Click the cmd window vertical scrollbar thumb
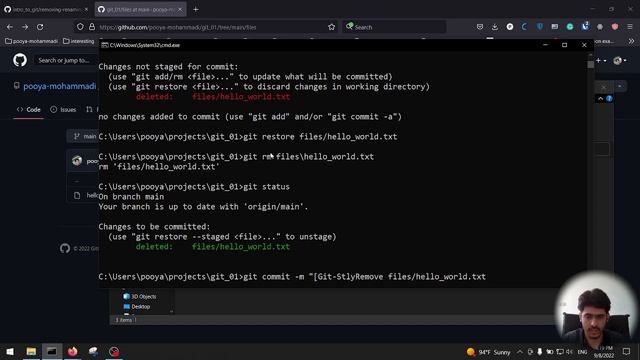Image resolution: width=640 pixels, height=360 pixels. 591,64
